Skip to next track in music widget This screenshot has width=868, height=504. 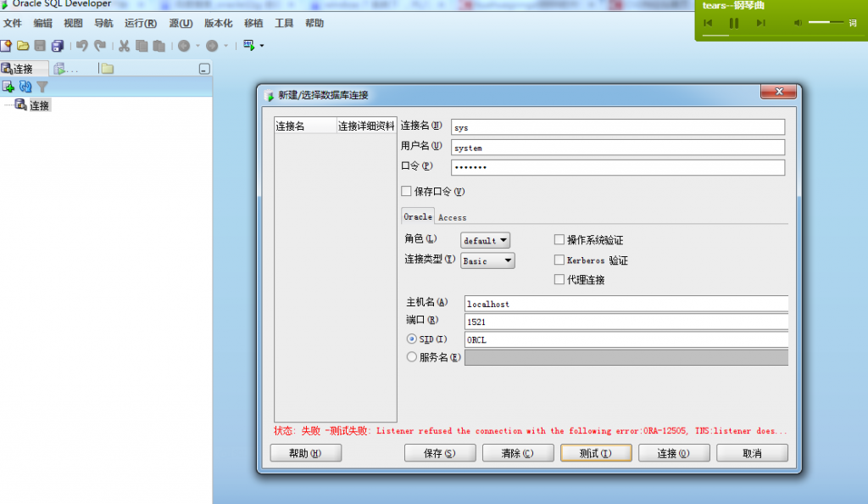760,23
